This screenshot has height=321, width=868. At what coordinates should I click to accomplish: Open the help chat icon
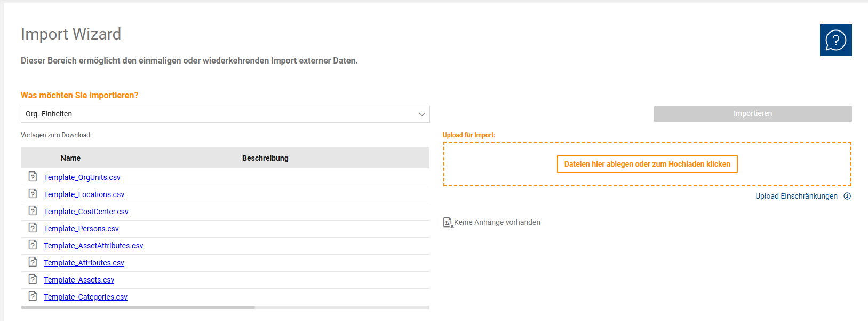click(835, 40)
